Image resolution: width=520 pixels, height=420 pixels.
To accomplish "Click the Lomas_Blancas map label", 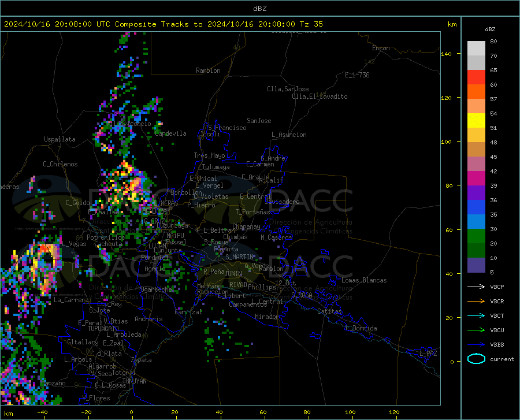I will pos(364,280).
